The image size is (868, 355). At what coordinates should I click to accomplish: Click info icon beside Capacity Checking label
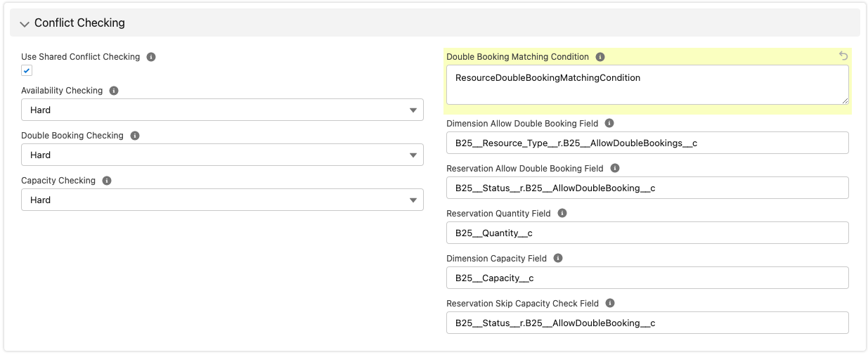[107, 181]
